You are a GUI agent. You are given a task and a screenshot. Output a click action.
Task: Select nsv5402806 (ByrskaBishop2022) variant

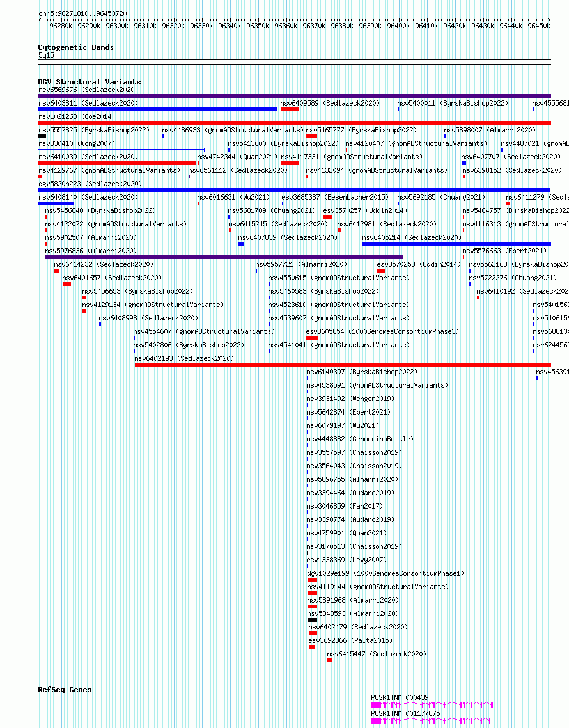pyautogui.click(x=189, y=345)
